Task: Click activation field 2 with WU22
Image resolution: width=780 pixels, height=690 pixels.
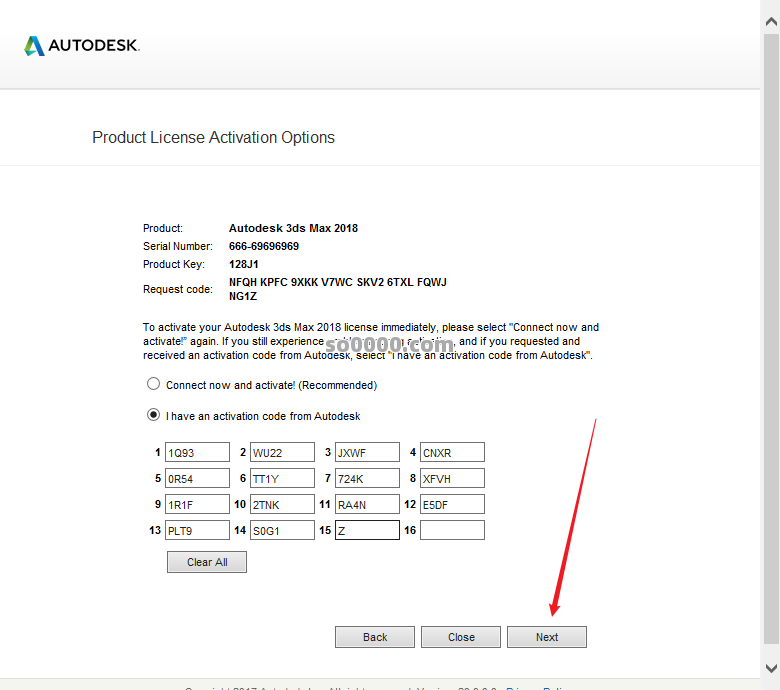Action: click(x=282, y=453)
